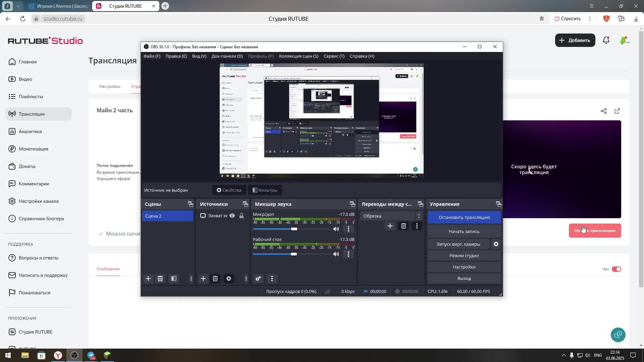
Task: Mute the Микр/доп audio channel
Action: tap(336, 229)
